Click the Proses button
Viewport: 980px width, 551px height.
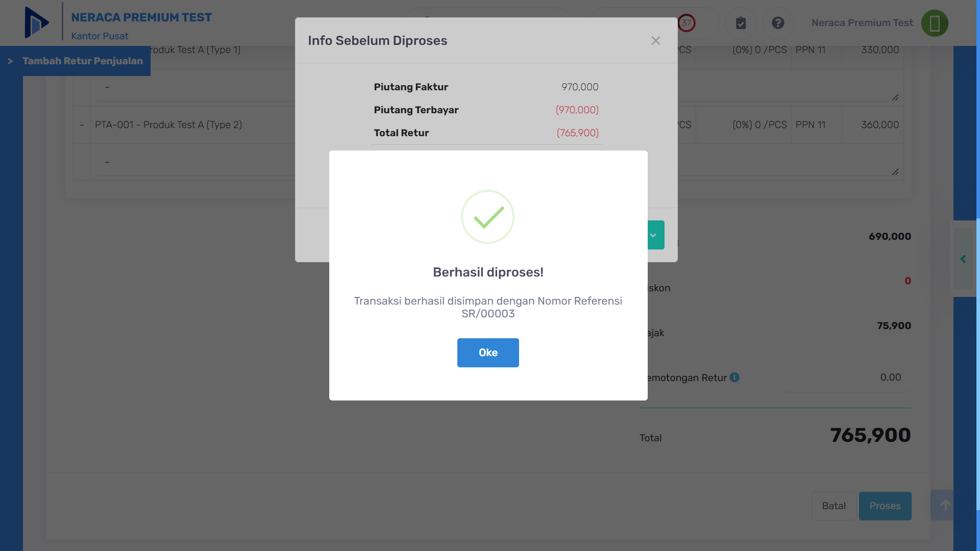(x=885, y=506)
